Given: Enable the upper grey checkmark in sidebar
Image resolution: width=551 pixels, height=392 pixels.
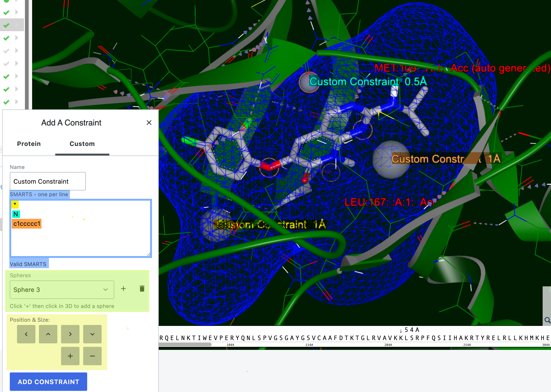Looking at the screenshot, I should 7,51.
